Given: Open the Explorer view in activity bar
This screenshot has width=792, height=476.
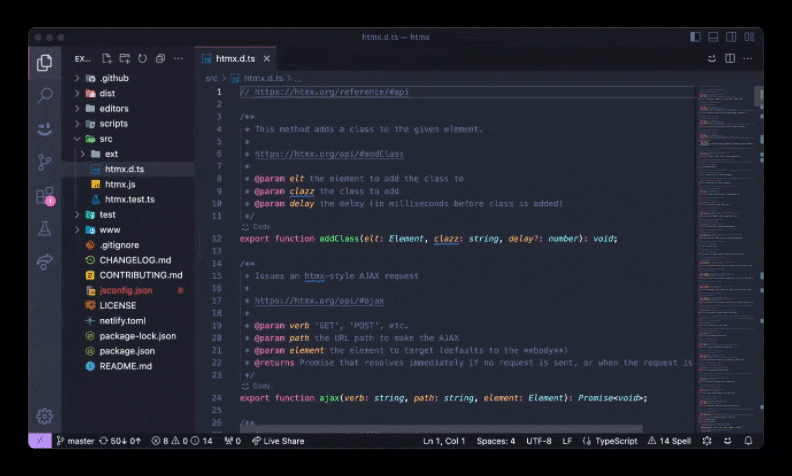Looking at the screenshot, I should click(44, 63).
